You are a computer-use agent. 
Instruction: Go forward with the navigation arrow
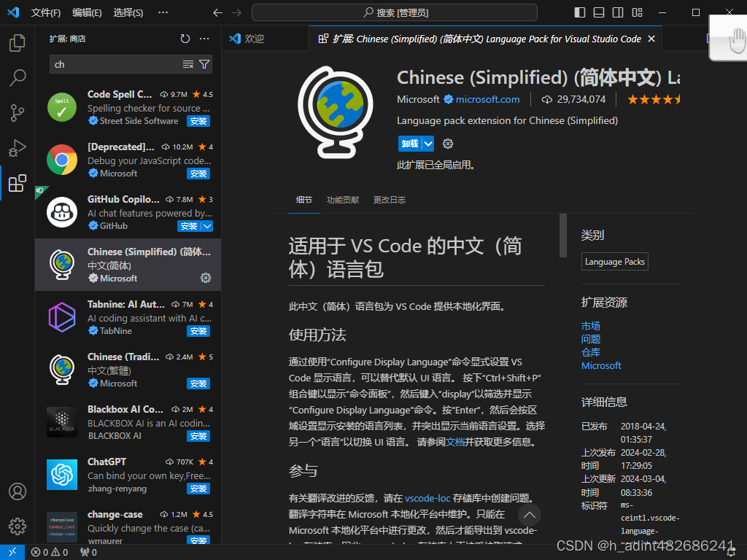pyautogui.click(x=237, y=12)
